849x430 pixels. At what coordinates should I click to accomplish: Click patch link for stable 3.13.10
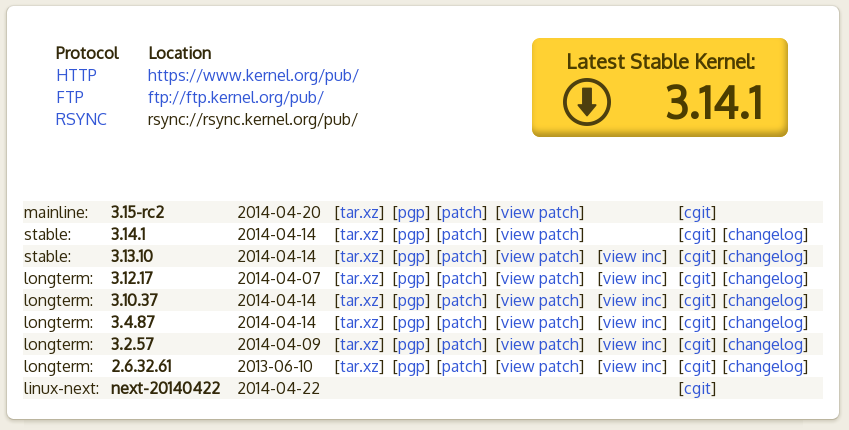(x=461, y=256)
